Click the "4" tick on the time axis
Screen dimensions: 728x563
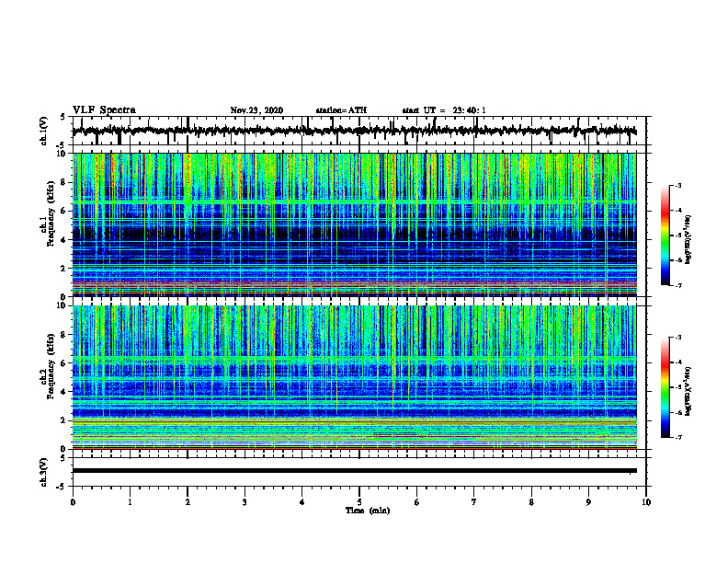coord(301,502)
